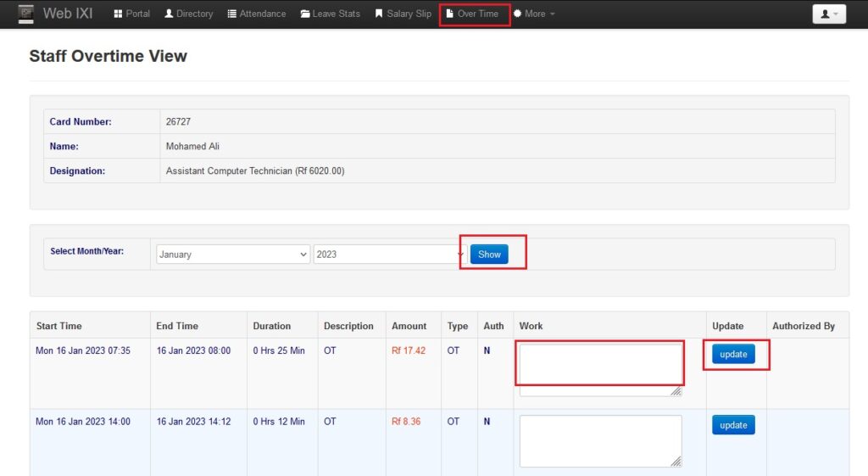Click the Over Time document icon
The width and height of the screenshot is (868, 476).
pyautogui.click(x=449, y=14)
